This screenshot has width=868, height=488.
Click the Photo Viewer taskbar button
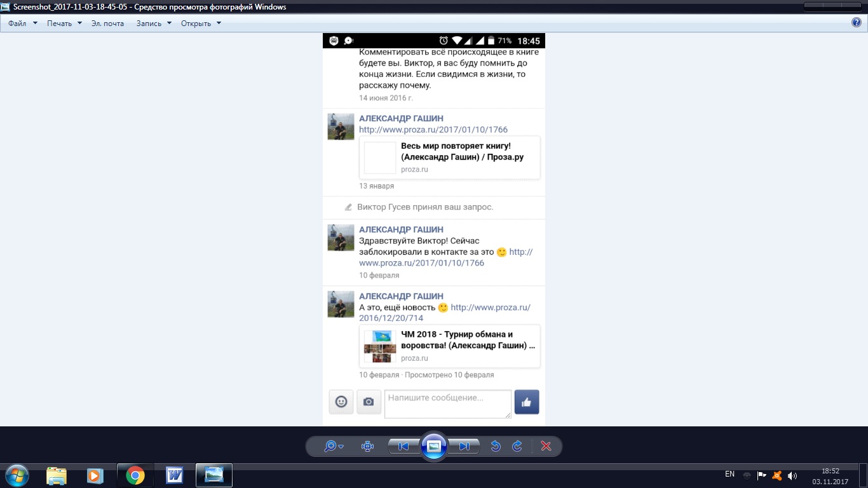pyautogui.click(x=214, y=475)
